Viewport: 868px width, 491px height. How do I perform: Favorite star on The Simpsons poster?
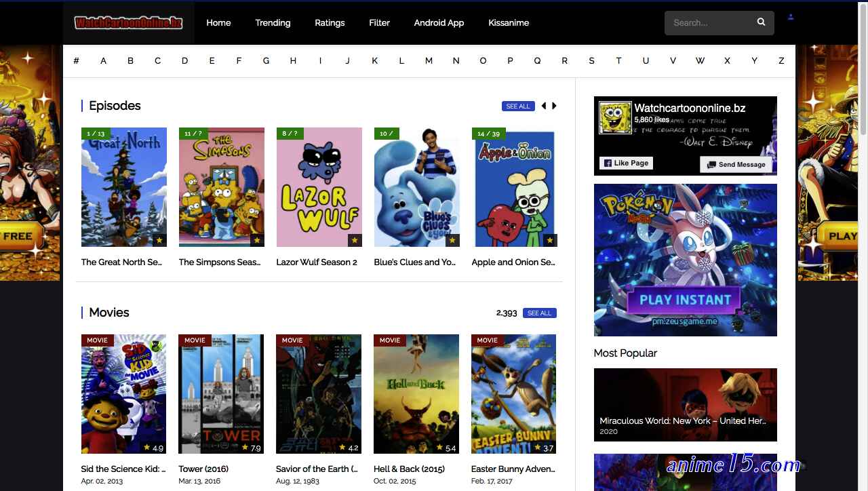point(257,240)
